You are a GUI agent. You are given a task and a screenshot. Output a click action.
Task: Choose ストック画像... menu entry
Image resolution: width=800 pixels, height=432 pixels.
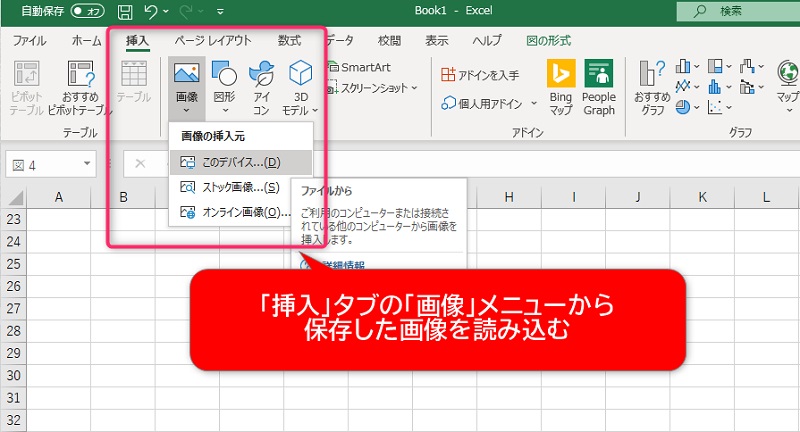240,187
